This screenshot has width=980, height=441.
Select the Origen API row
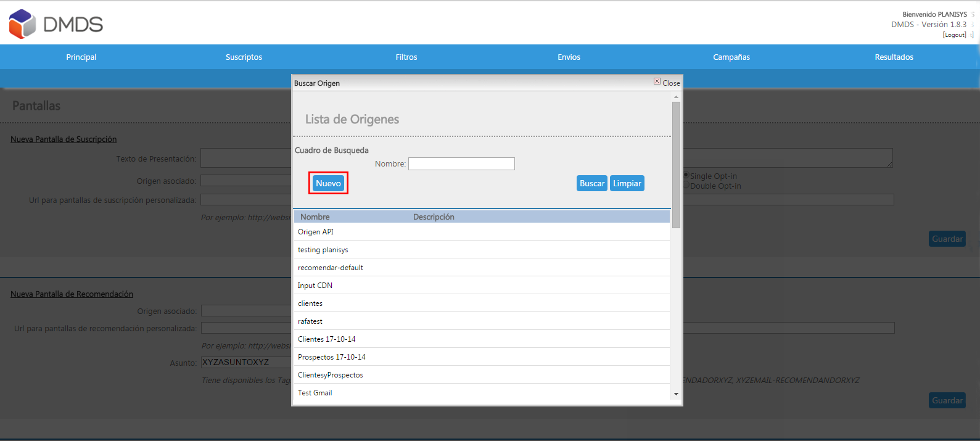pyautogui.click(x=316, y=232)
